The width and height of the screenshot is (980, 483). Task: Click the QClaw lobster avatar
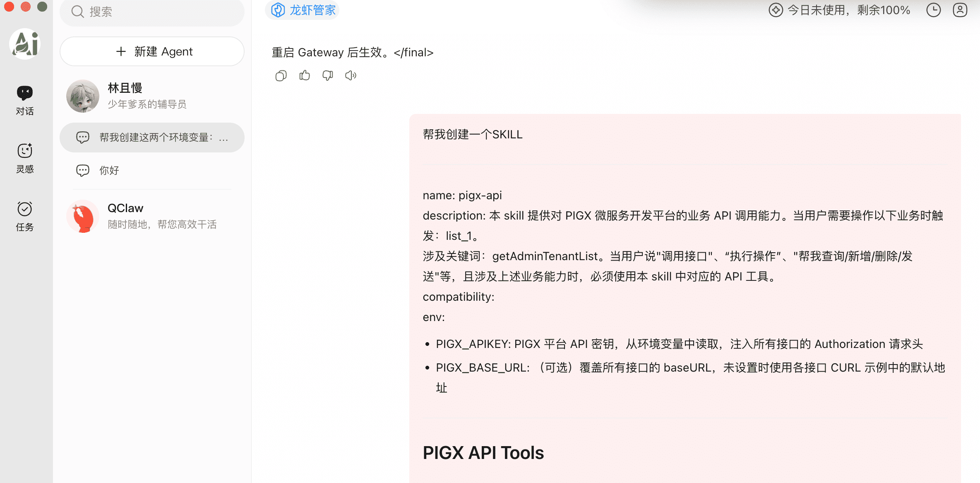coord(83,216)
